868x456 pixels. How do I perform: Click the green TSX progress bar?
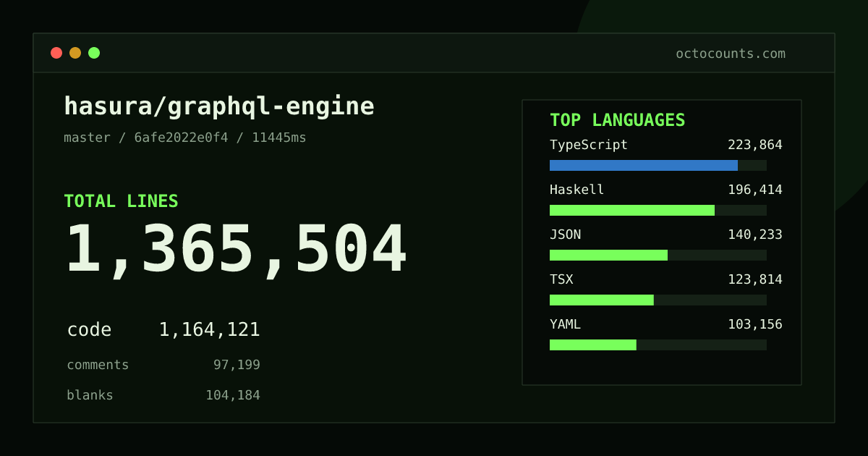point(602,300)
